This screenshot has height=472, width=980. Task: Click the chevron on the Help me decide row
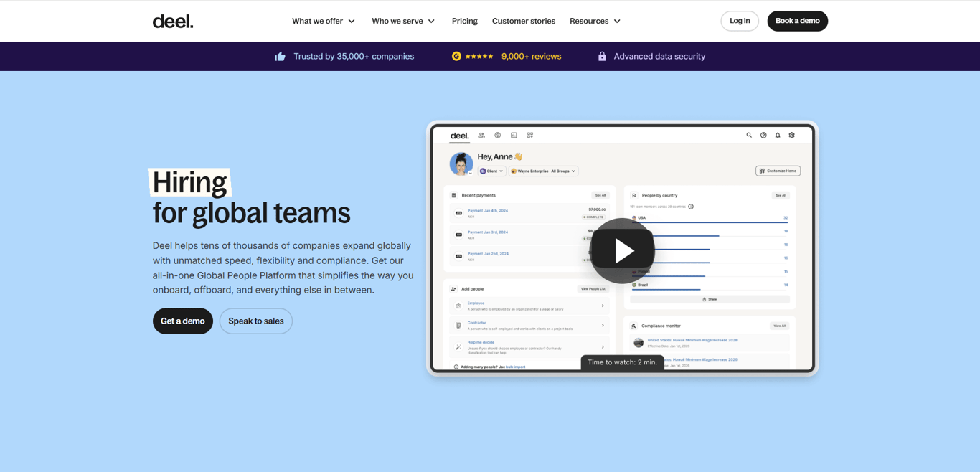[x=603, y=347]
